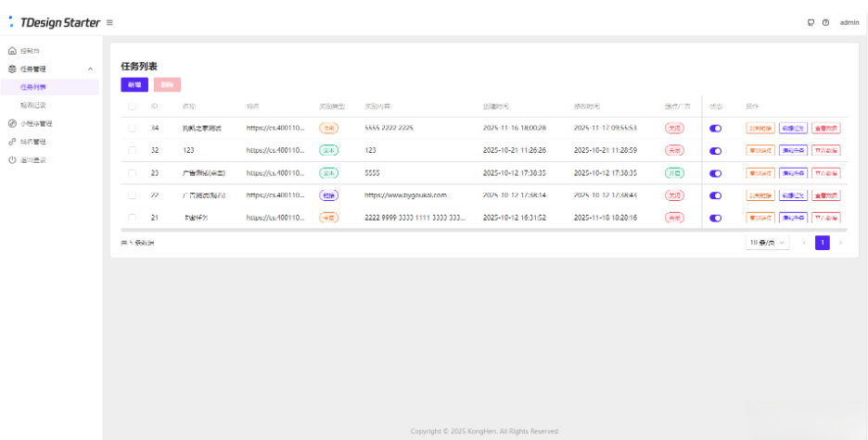The image size is (868, 440).
Task: Click the home icon for 控制台
Action: (x=12, y=51)
